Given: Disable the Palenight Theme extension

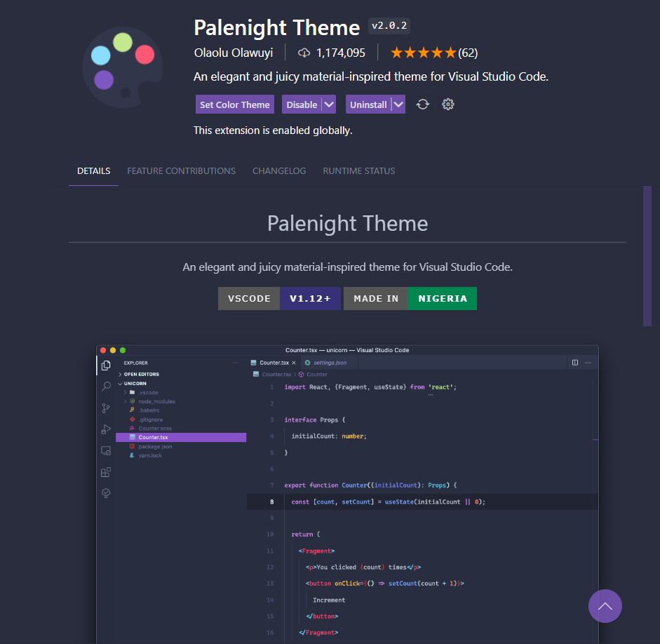Looking at the screenshot, I should 302,104.
